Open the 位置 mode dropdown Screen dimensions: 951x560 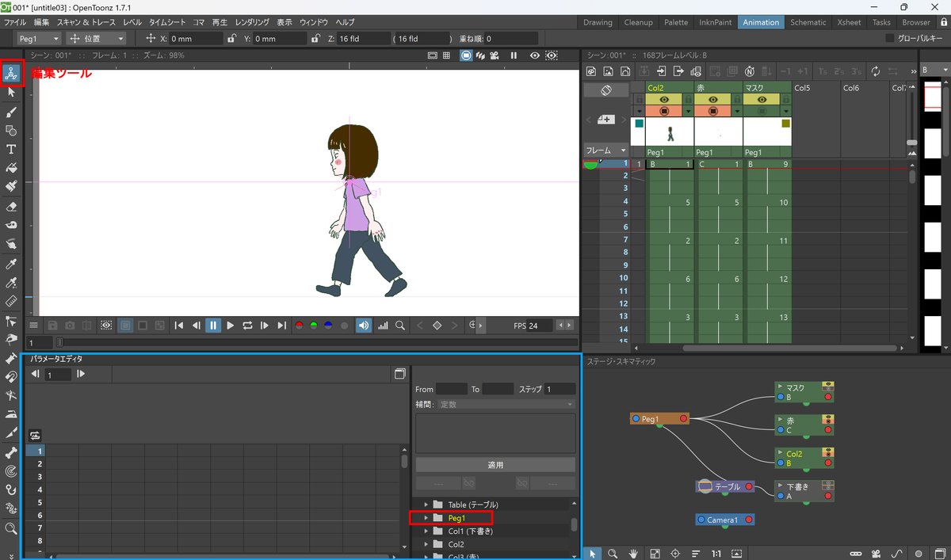97,38
